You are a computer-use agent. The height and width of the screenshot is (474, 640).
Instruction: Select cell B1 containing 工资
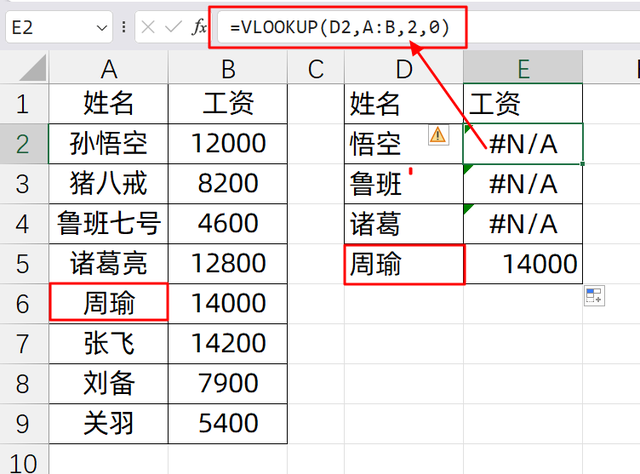pos(228,104)
